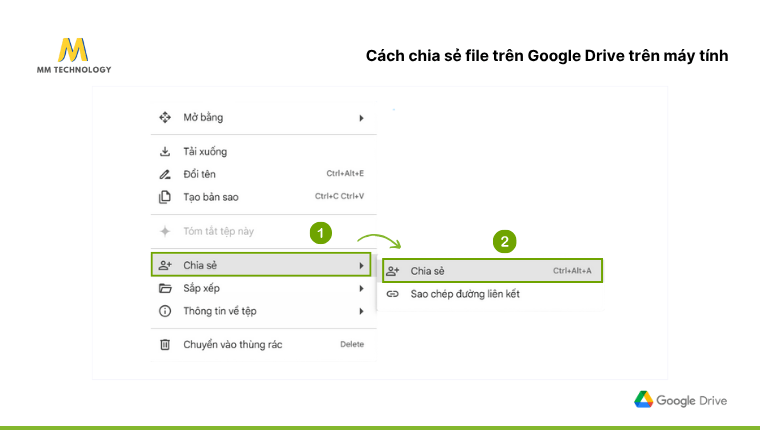Click the pencil icon beside Đổi tên
This screenshot has width=760, height=430.
[165, 174]
